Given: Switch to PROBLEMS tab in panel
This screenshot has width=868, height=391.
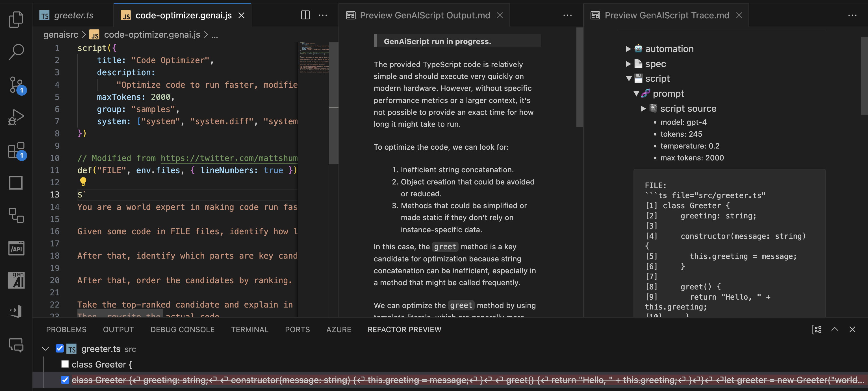Looking at the screenshot, I should pos(66,329).
